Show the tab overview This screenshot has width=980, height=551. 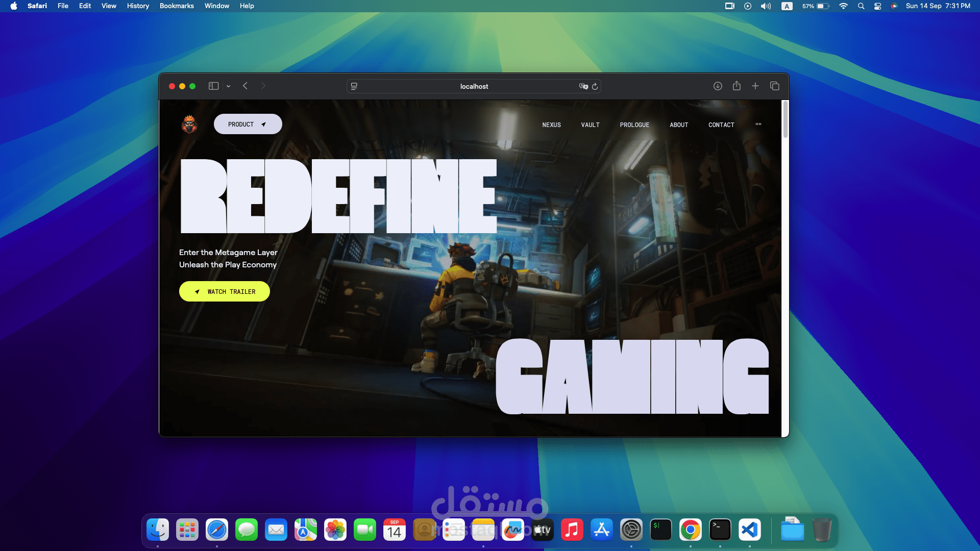click(x=774, y=86)
